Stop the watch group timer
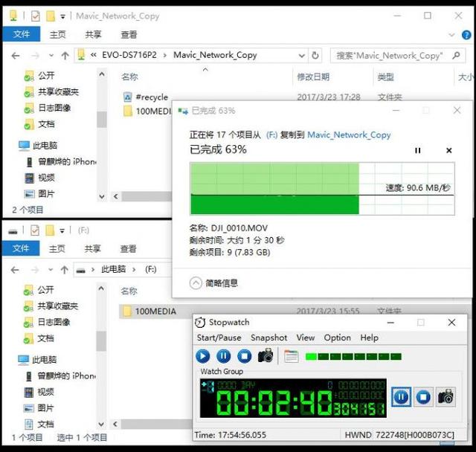Viewport: 476px width, 452px height. (423, 397)
